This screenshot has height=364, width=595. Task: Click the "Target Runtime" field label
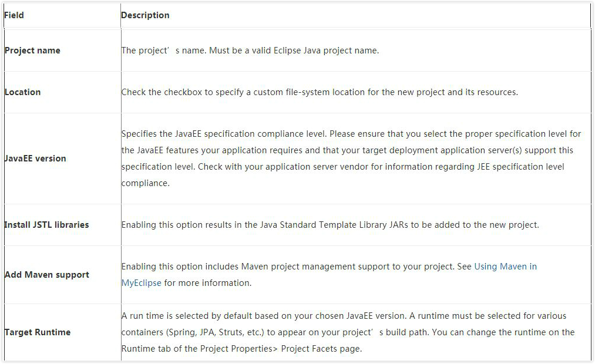[38, 332]
